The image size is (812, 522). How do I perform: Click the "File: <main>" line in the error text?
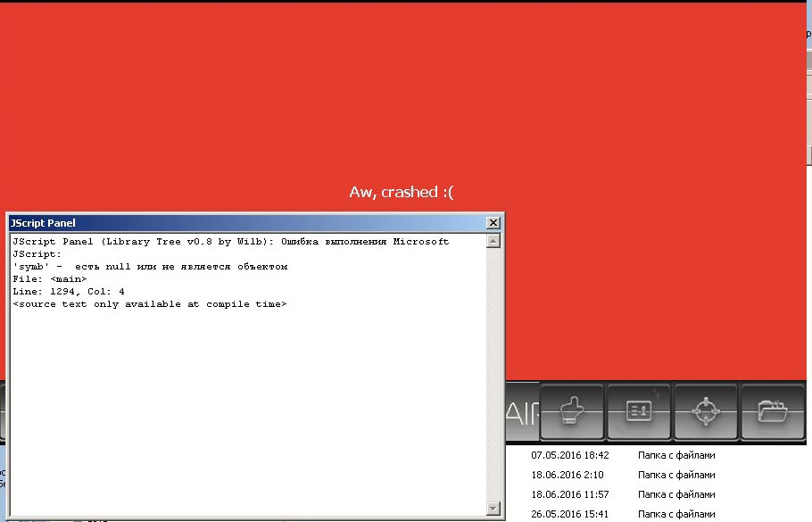click(x=50, y=279)
